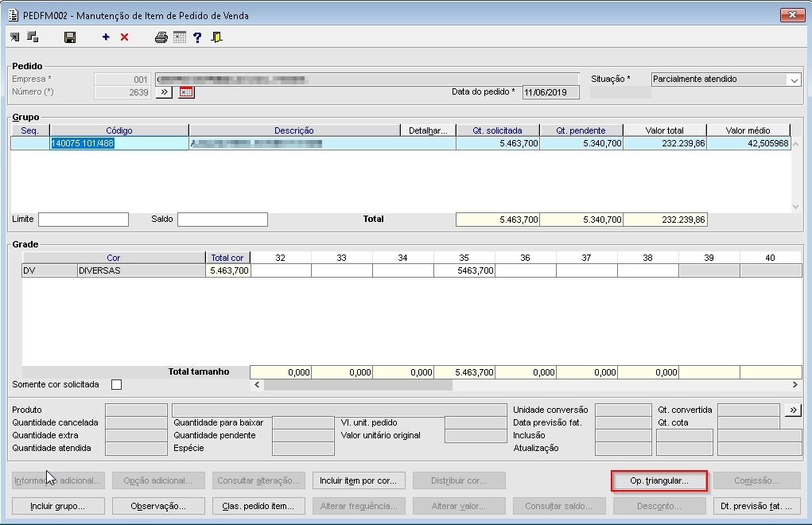Click the size 35 column header
The image size is (812, 525).
click(x=464, y=258)
